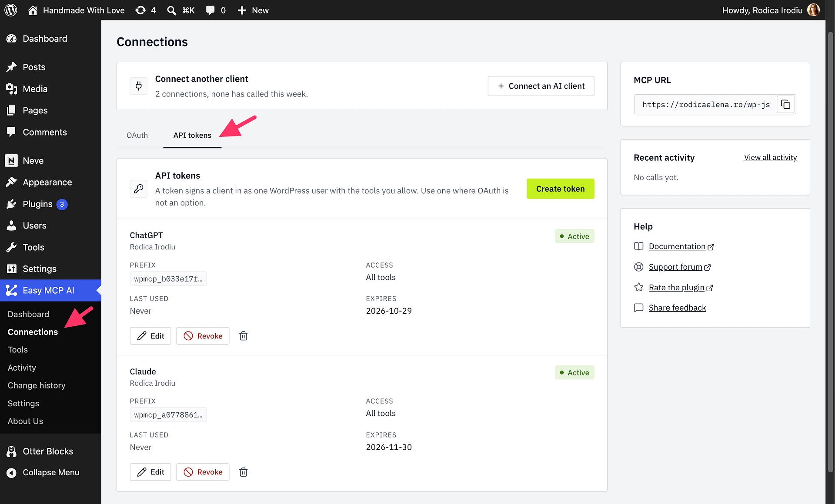Click Rate the plugin link

681,287
